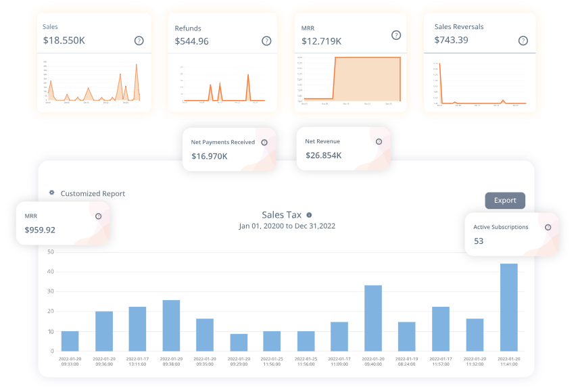Click date range Jan 01, 20200 to Dec 31,2022
This screenshot has width=578, height=392.
click(x=287, y=226)
